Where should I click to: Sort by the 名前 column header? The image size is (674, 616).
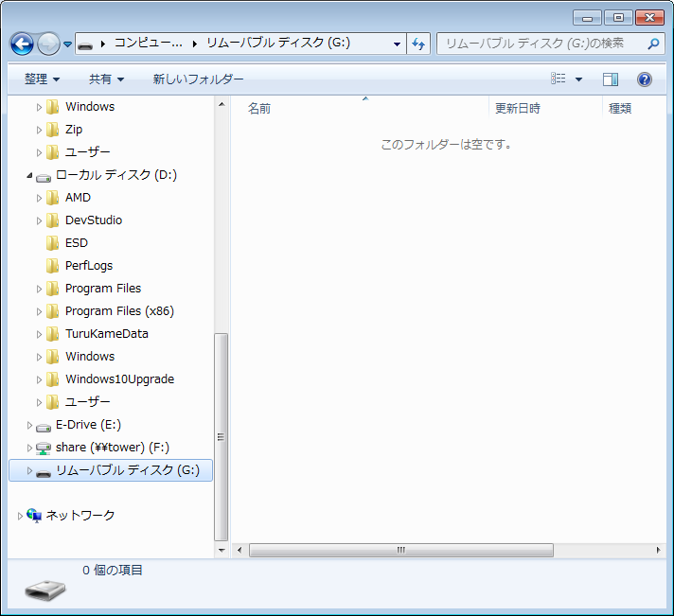(x=259, y=109)
